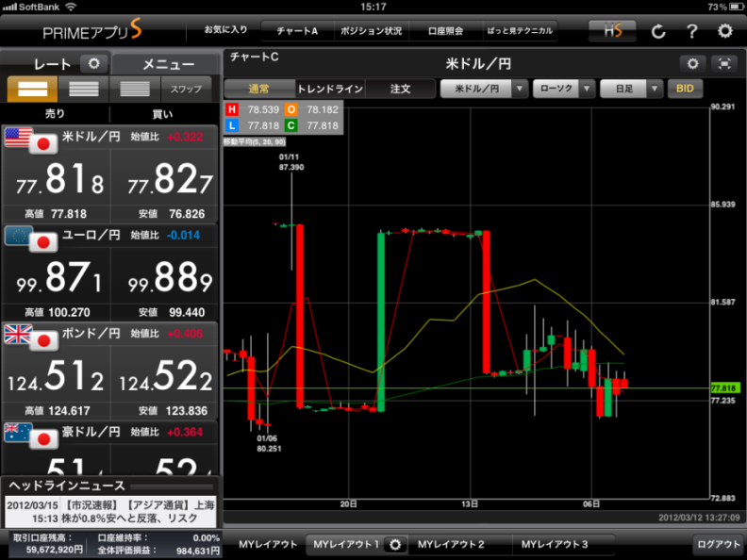Image resolution: width=747 pixels, height=560 pixels.
Task: Open the メニュー tab
Action: click(168, 64)
